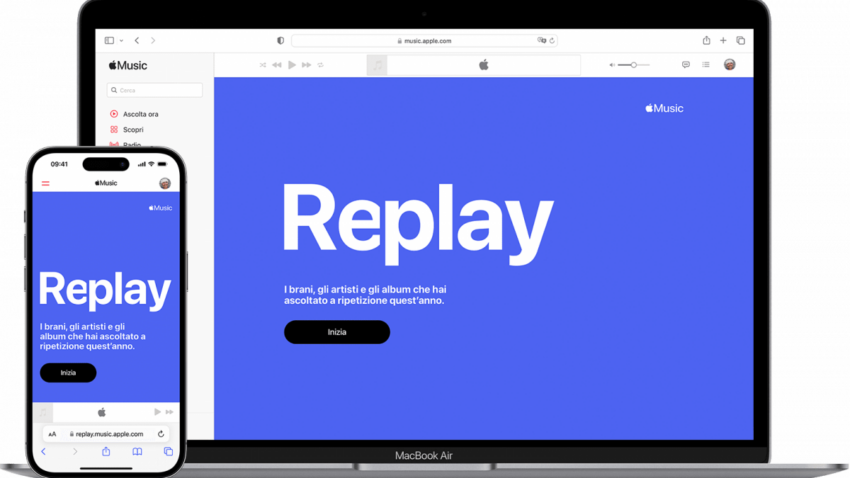Tap the Apple Music header logo on iPhone

point(106,183)
